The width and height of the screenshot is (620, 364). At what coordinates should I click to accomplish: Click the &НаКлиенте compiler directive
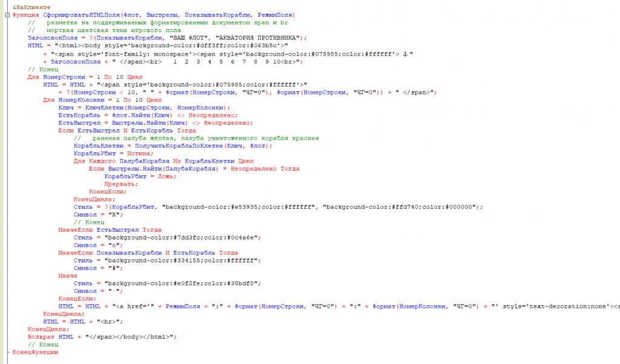click(x=31, y=7)
